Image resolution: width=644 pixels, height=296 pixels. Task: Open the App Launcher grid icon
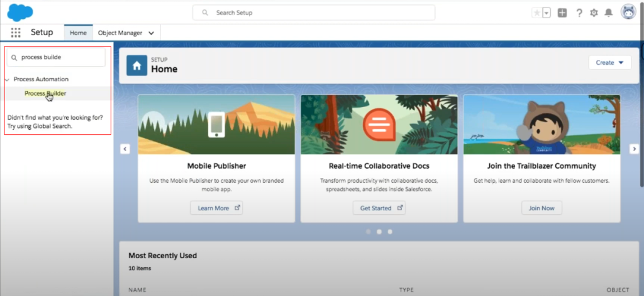(x=16, y=33)
